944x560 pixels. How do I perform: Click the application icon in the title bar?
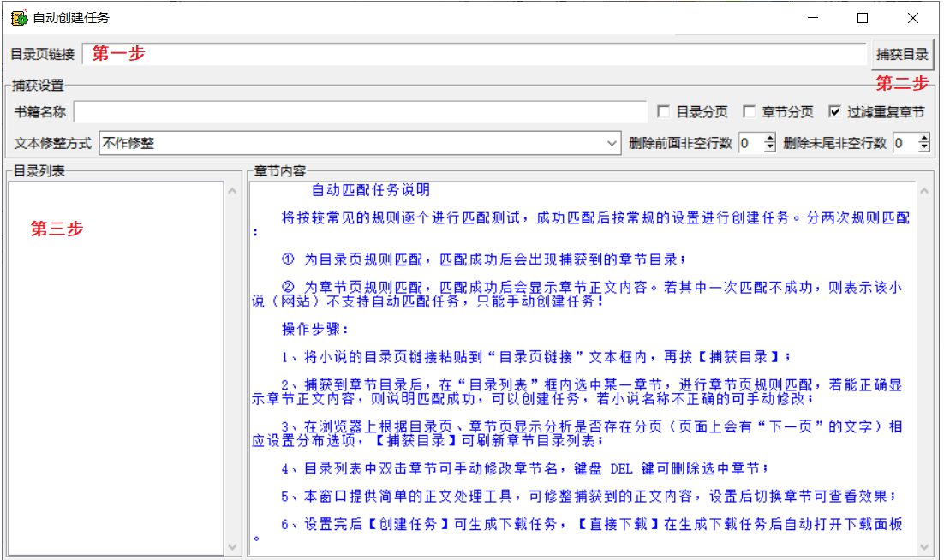pos(19,18)
